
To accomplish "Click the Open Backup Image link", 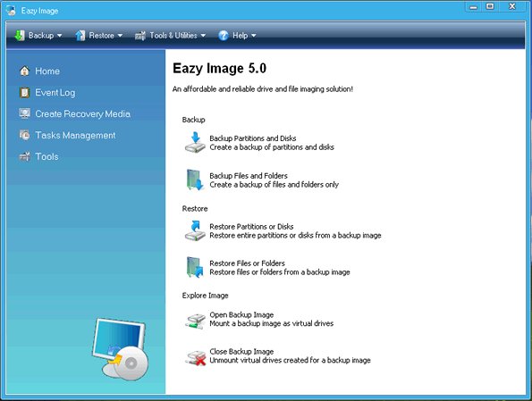I will [241, 314].
